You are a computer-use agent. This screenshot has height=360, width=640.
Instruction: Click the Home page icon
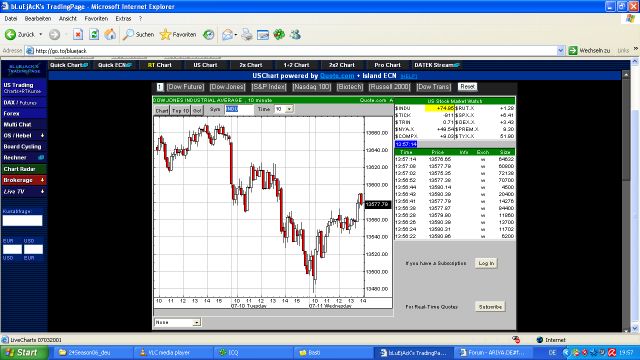tap(110, 35)
